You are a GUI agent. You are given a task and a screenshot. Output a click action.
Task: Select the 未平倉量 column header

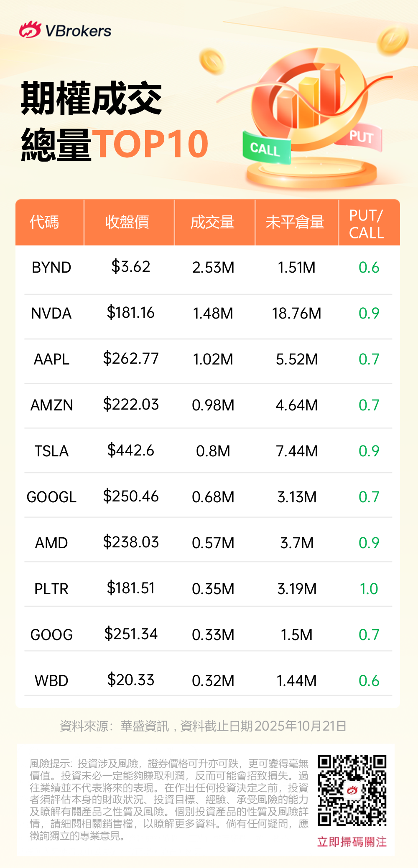point(295,222)
